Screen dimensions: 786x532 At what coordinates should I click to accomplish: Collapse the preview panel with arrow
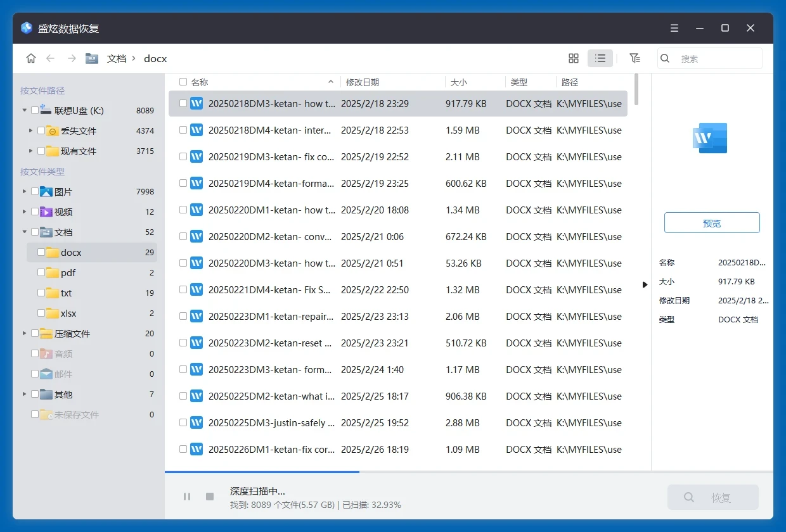[x=645, y=285]
